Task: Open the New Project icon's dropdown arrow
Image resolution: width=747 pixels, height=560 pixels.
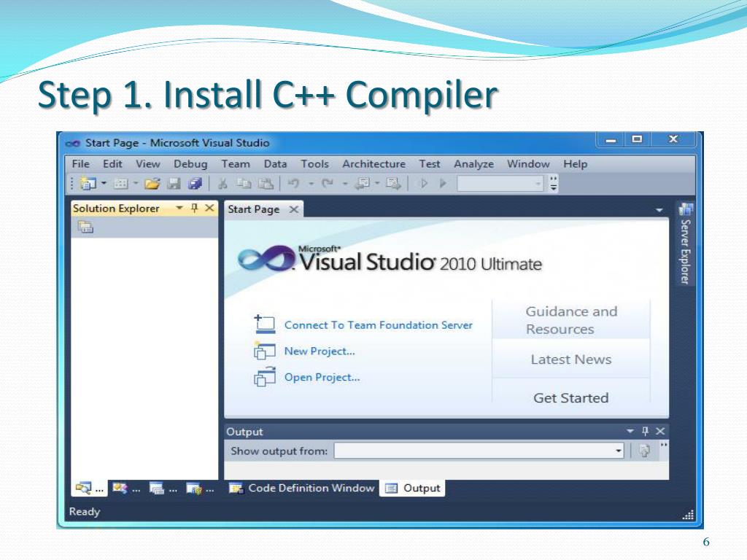Action: coord(104,183)
